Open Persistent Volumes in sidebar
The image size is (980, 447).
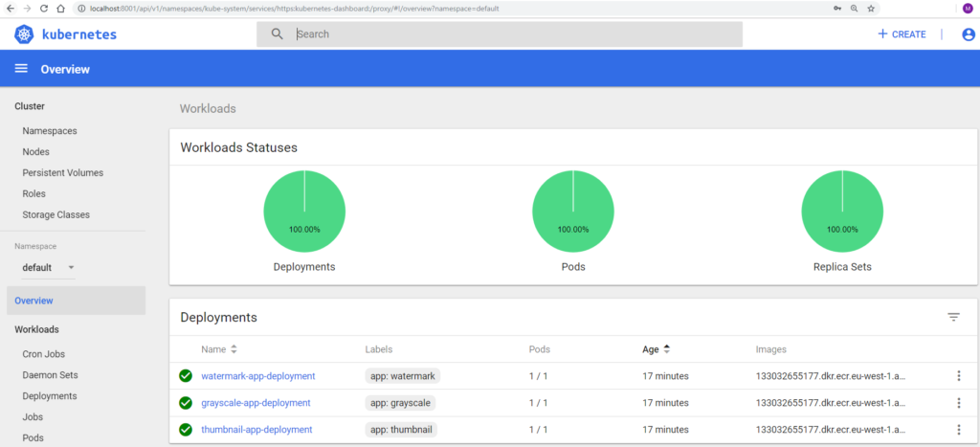coord(62,172)
